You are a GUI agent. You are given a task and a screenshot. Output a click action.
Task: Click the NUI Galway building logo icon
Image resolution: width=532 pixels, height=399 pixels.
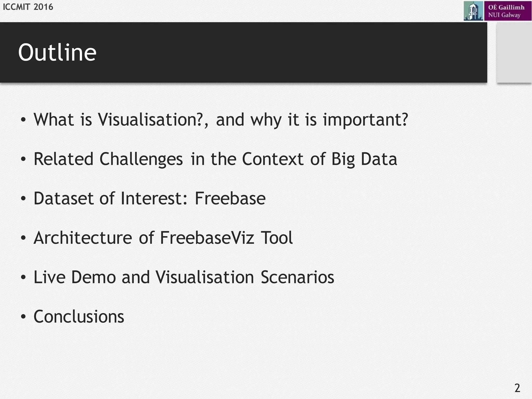point(473,11)
